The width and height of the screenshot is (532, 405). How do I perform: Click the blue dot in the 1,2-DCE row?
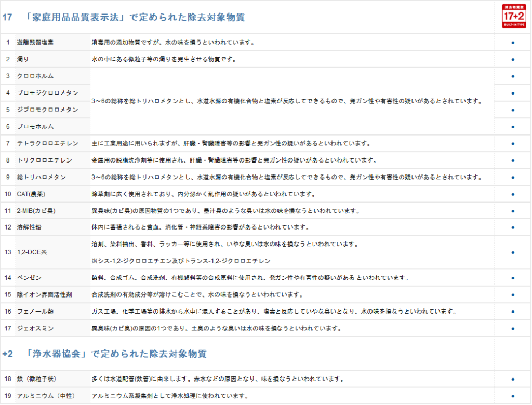513,252
